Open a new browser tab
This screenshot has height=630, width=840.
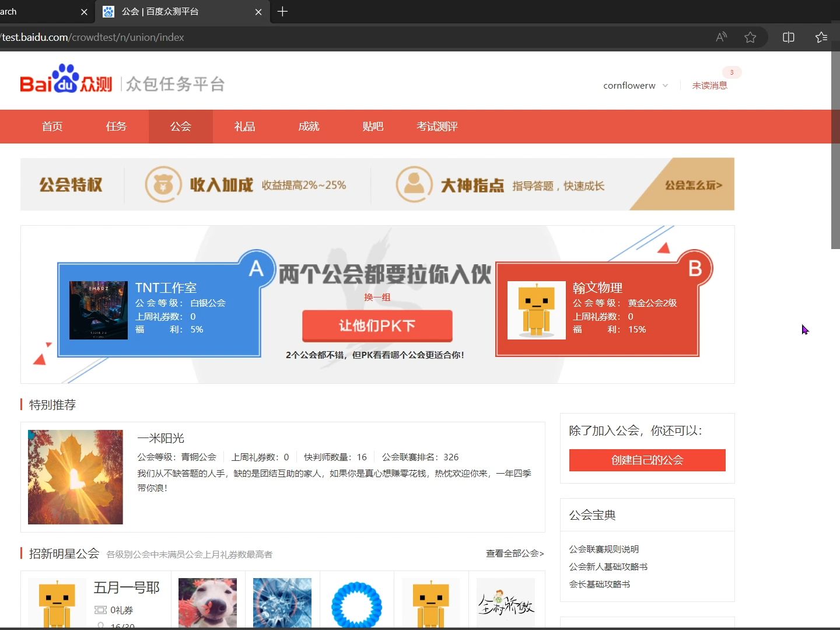(x=282, y=12)
